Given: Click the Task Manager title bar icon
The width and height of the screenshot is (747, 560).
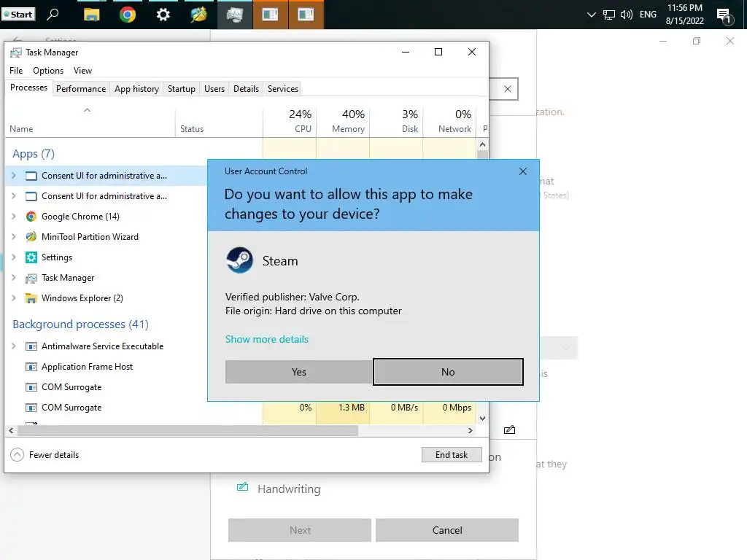Looking at the screenshot, I should click(x=16, y=52).
